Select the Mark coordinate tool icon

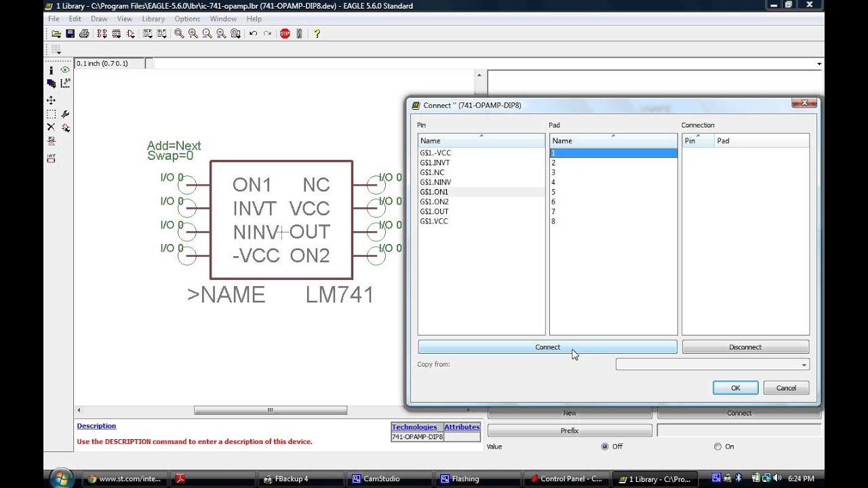[x=65, y=83]
